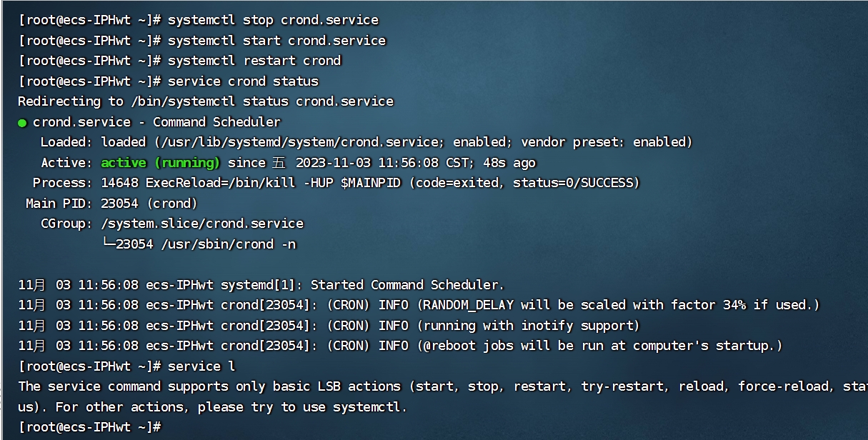Click the "Started Command Scheduler." log entry

407,285
